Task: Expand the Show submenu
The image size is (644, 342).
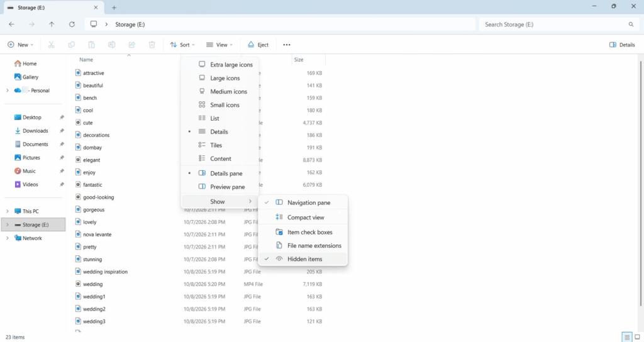Action: [220, 202]
